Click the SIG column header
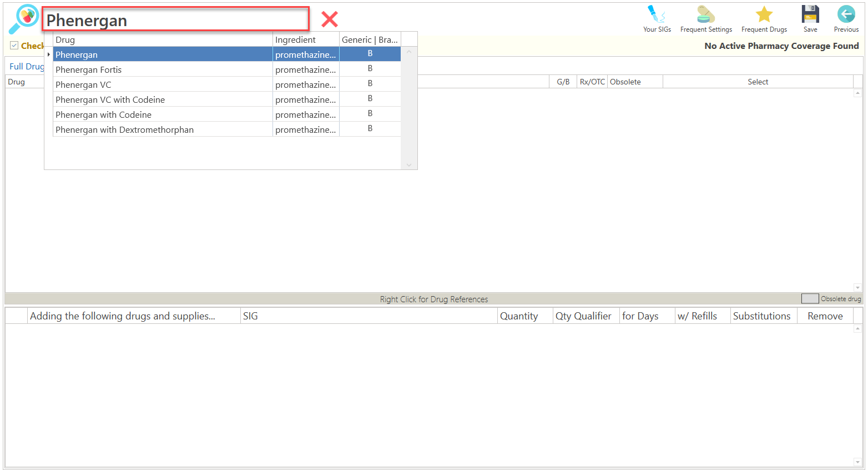Viewport: 868px width, 470px height. 369,316
